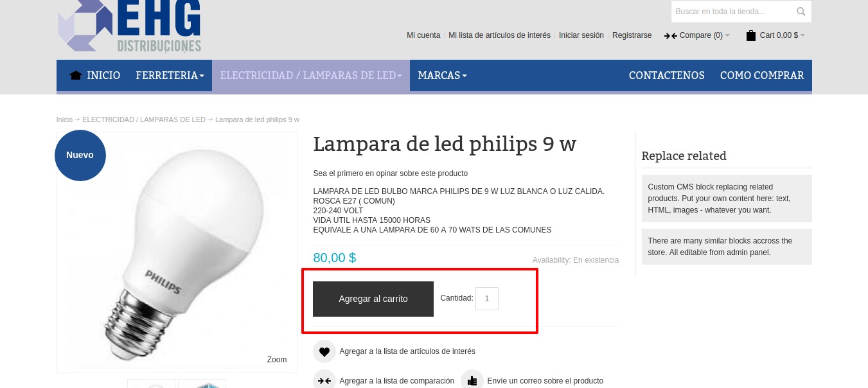868x388 pixels.
Task: Expand the MARCAS menu dropdown
Action: 442,76
